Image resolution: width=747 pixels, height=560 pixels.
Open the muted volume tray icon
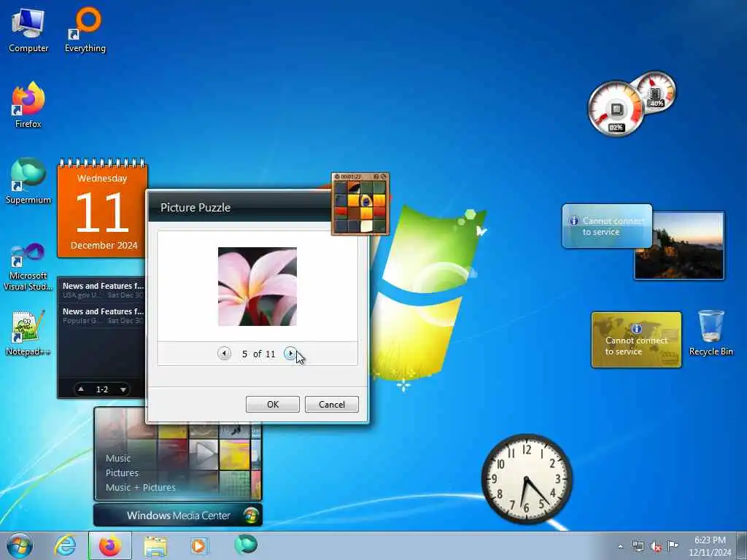click(x=656, y=546)
